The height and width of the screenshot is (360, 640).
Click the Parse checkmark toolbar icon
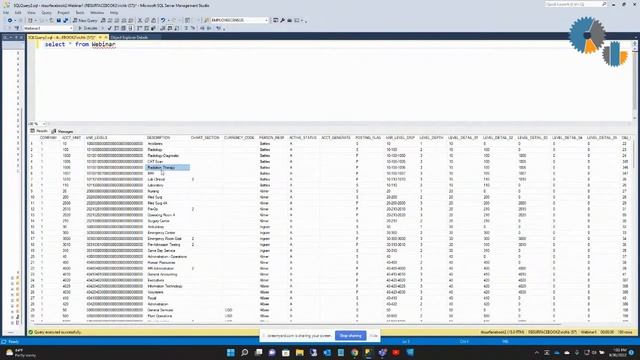pos(109,28)
